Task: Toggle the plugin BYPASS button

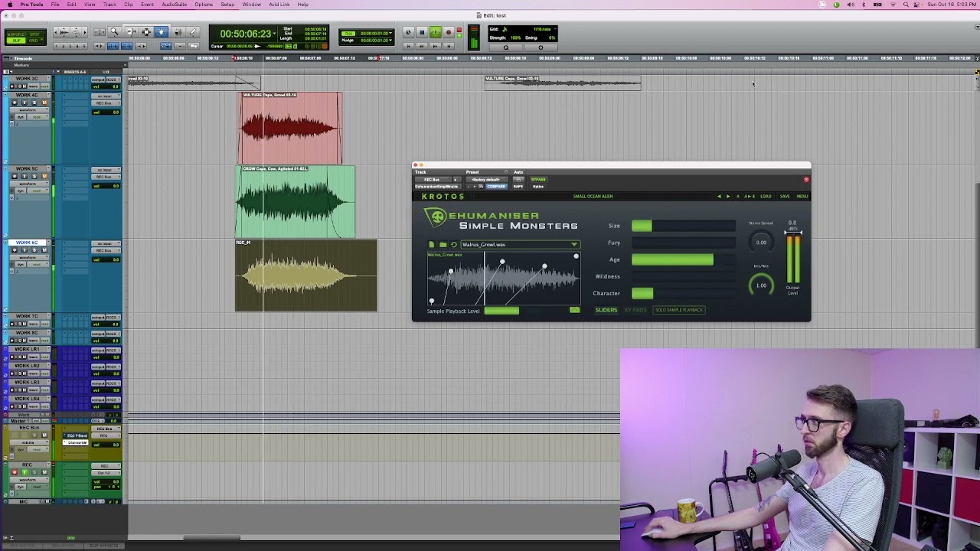Action: point(538,179)
